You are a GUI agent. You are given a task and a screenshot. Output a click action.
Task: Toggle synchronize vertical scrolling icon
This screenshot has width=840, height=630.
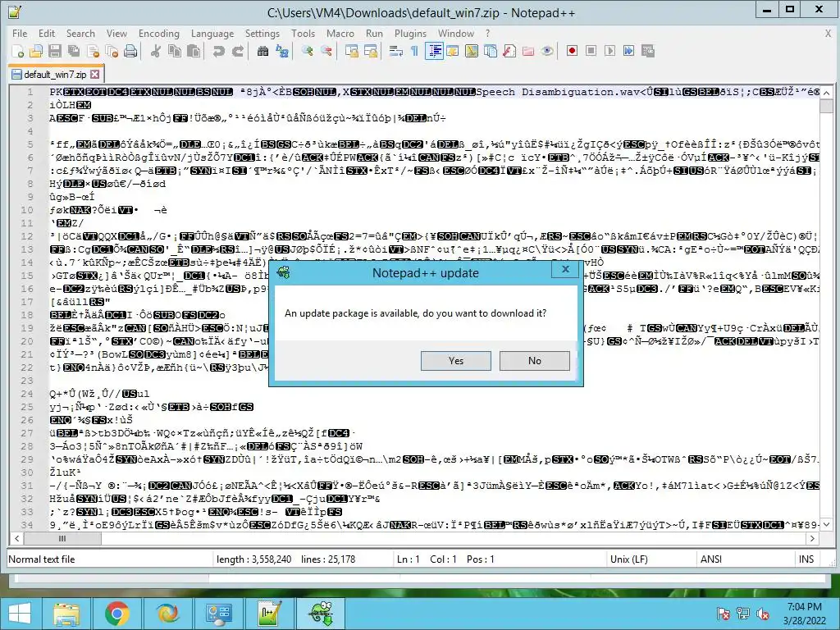click(351, 51)
